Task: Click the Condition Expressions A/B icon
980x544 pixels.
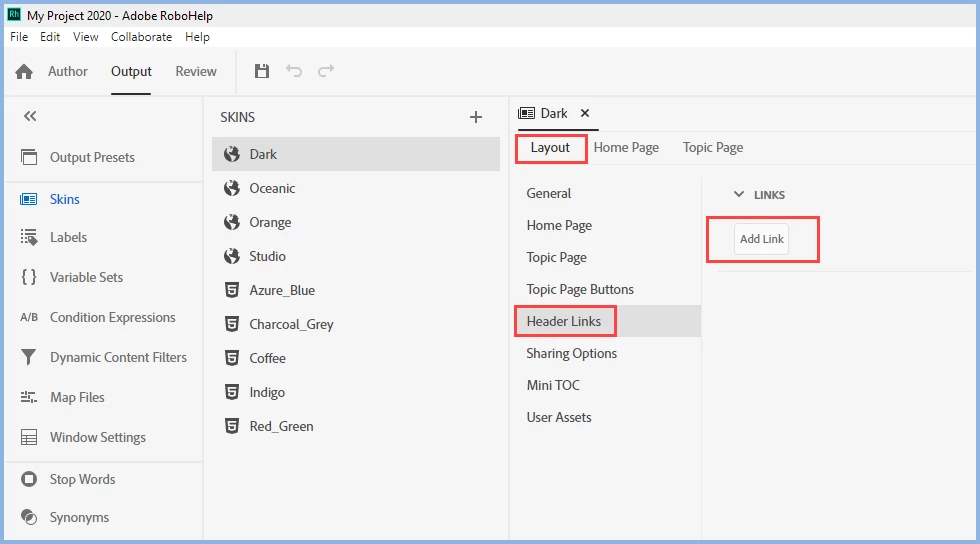Action: click(29, 317)
